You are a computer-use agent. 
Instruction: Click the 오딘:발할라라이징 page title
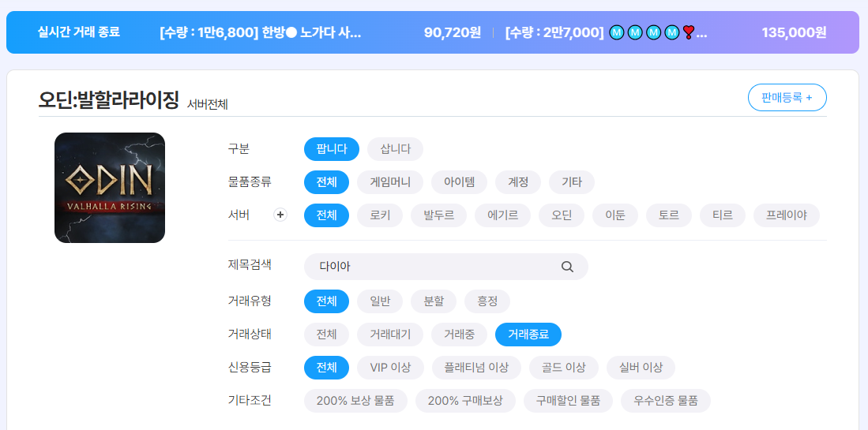109,100
